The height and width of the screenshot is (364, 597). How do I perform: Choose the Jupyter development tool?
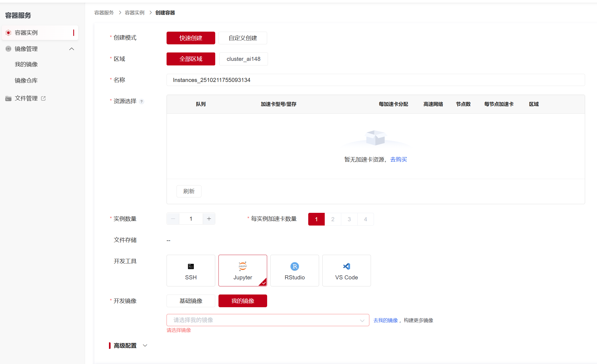point(243,270)
